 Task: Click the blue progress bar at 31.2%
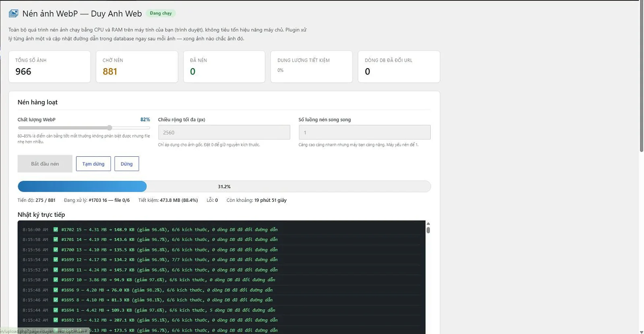[x=82, y=187]
